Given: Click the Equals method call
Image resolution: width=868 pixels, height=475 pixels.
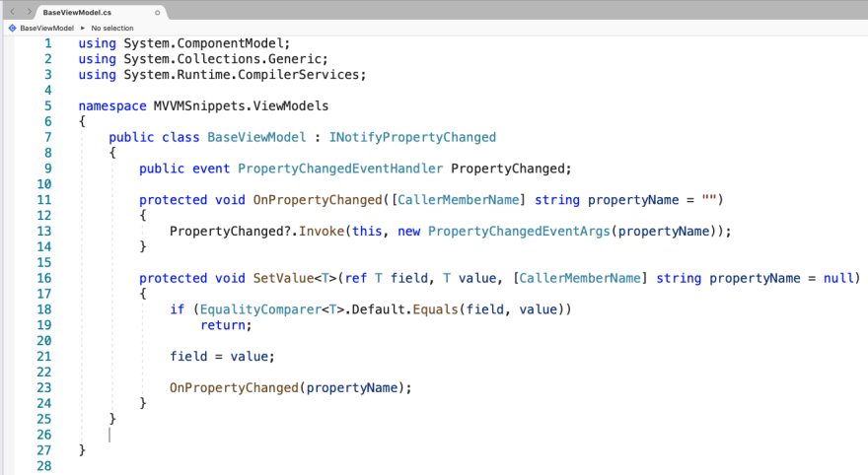Looking at the screenshot, I should 435,309.
